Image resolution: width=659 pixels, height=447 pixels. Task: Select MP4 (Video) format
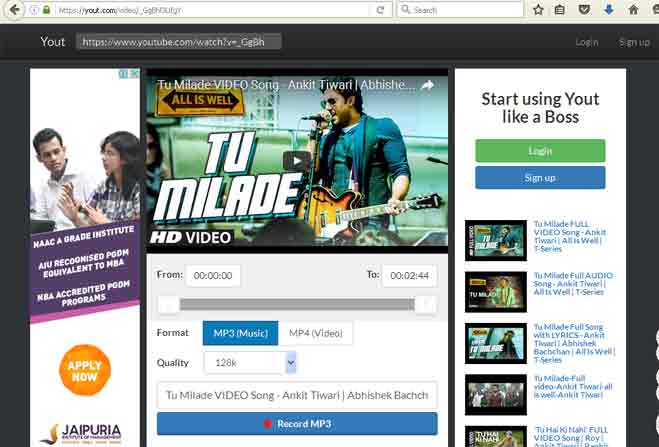click(x=316, y=333)
